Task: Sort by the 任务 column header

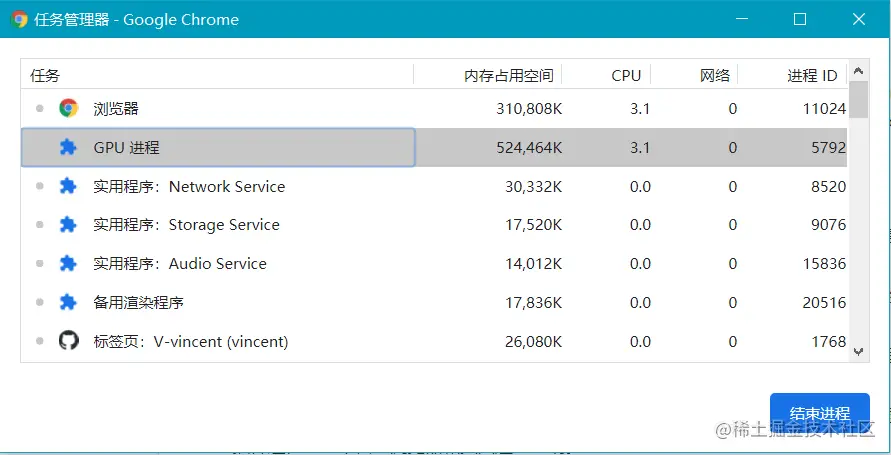Action: pos(200,75)
